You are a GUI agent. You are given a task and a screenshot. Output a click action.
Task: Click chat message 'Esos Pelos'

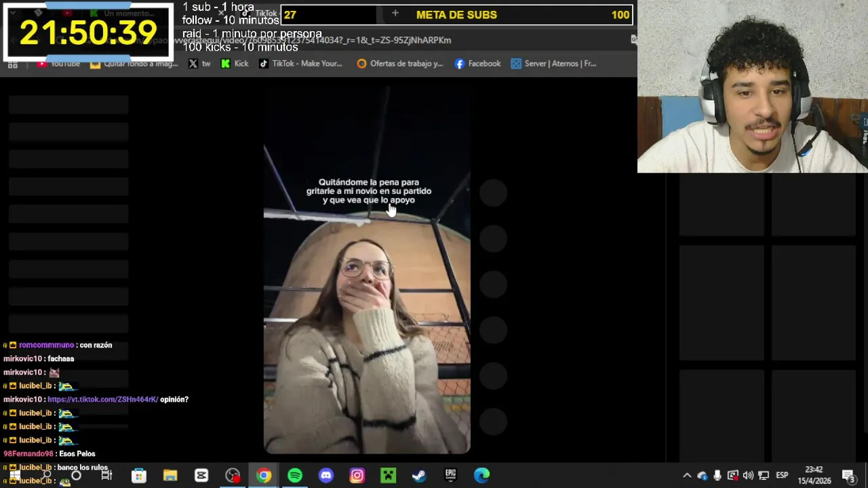[77, 453]
